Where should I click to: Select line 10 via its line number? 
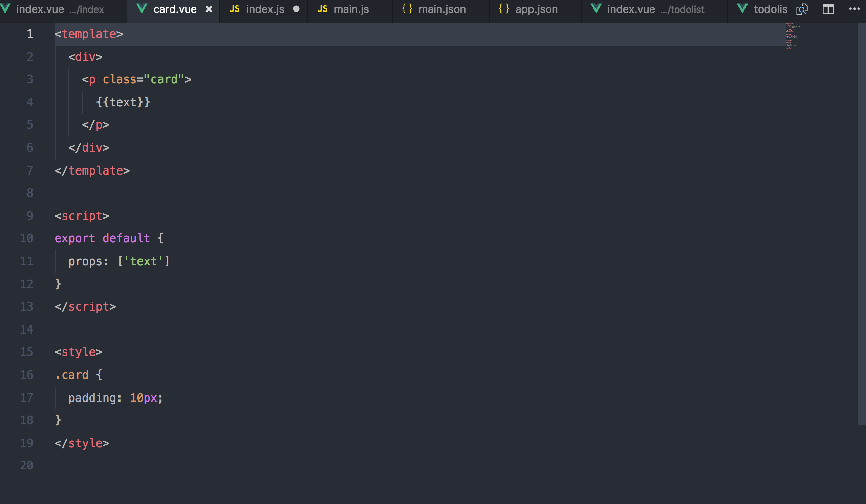point(26,238)
